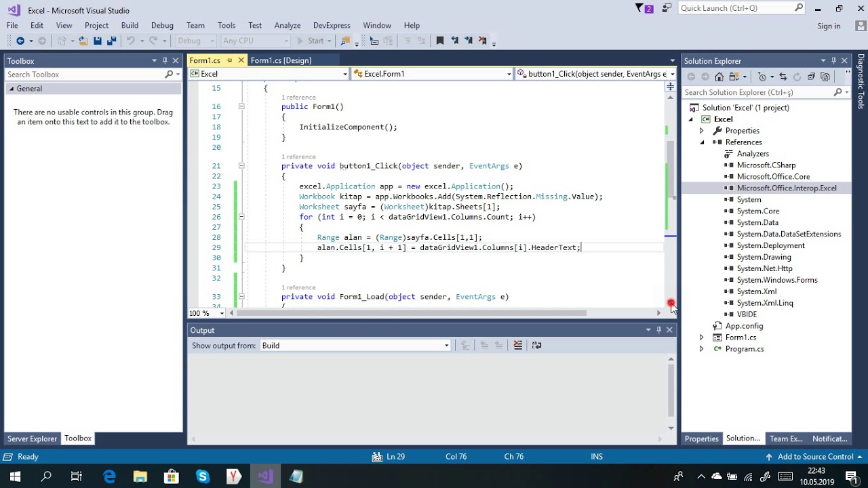Switch to the Properties tab at bottom right
The image size is (868, 488).
pyautogui.click(x=701, y=439)
